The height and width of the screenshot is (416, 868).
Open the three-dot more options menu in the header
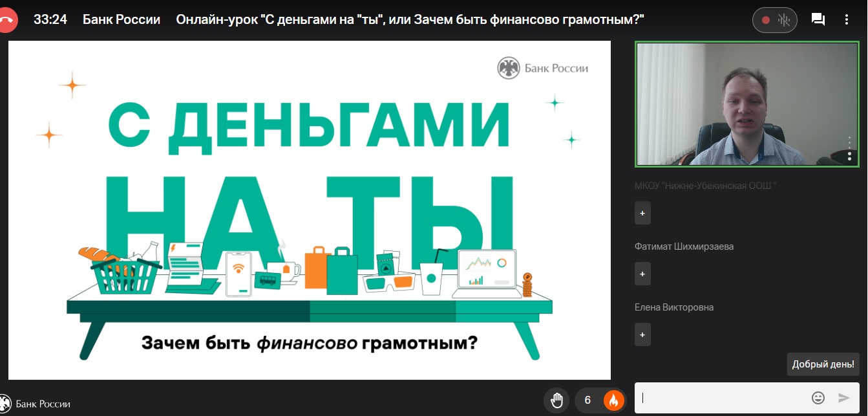coord(847,19)
